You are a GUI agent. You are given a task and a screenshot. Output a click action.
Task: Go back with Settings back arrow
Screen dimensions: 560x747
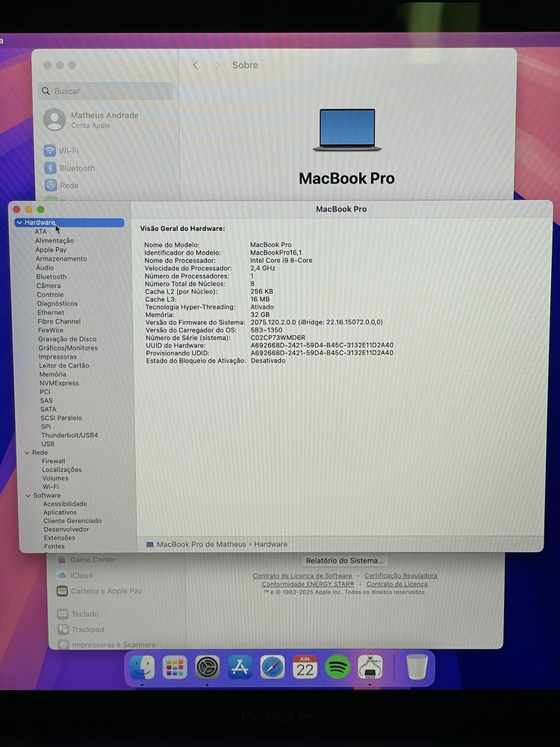point(195,65)
